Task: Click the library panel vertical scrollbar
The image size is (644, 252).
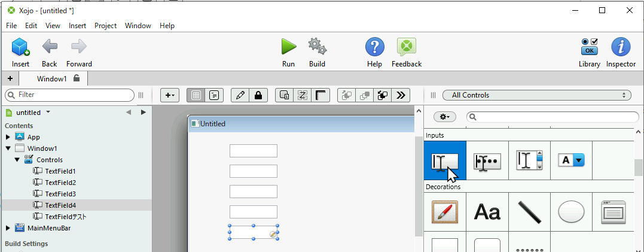Action: coord(638,168)
